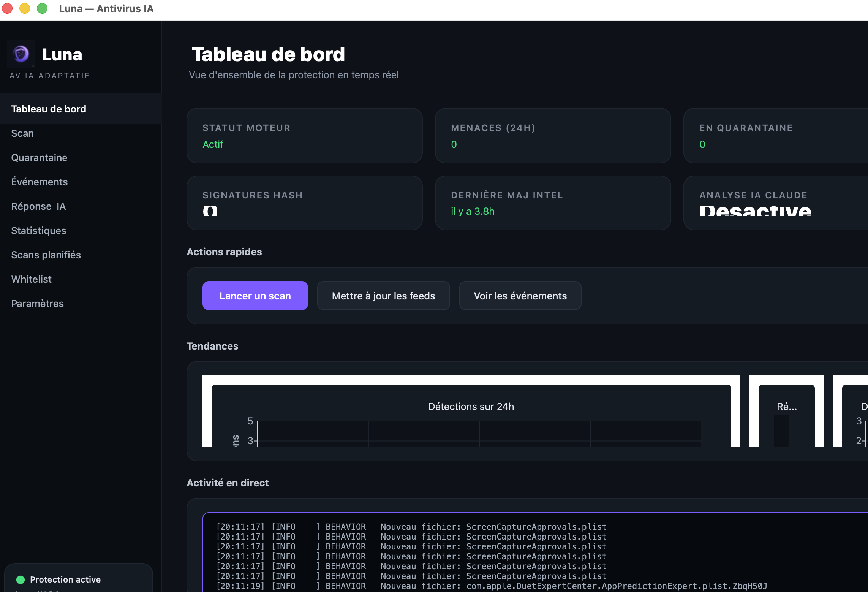
Task: Open Paramètres in the sidebar
Action: [x=81, y=304]
